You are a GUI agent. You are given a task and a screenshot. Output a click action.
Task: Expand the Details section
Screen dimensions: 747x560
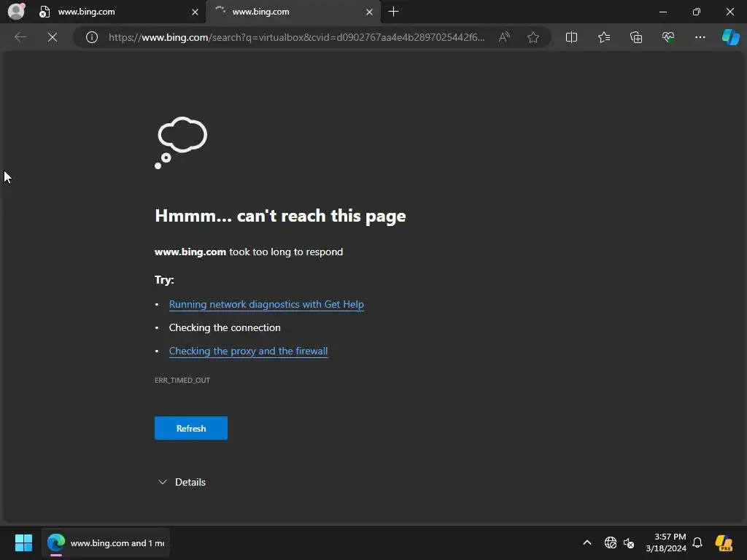182,482
